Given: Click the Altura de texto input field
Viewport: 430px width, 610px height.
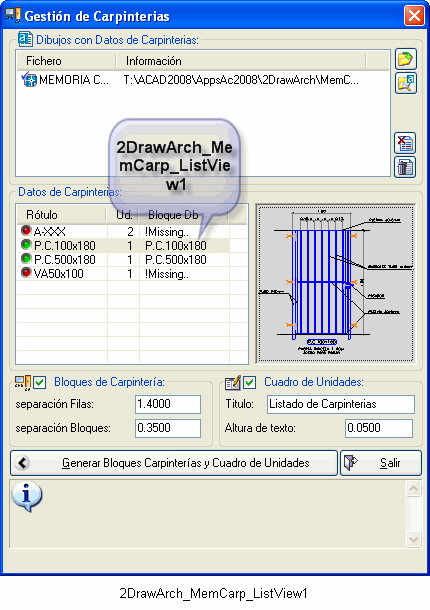Looking at the screenshot, I should (379, 428).
